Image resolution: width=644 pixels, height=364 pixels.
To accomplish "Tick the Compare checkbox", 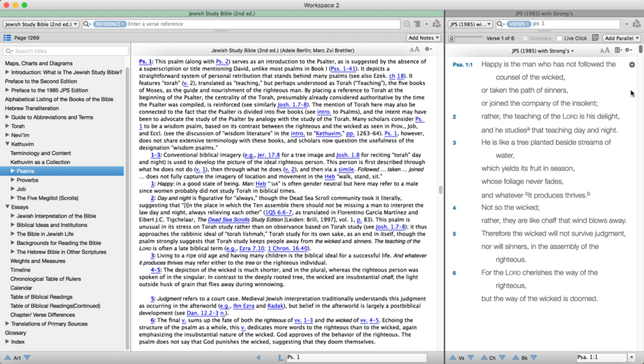I will 525,38.
